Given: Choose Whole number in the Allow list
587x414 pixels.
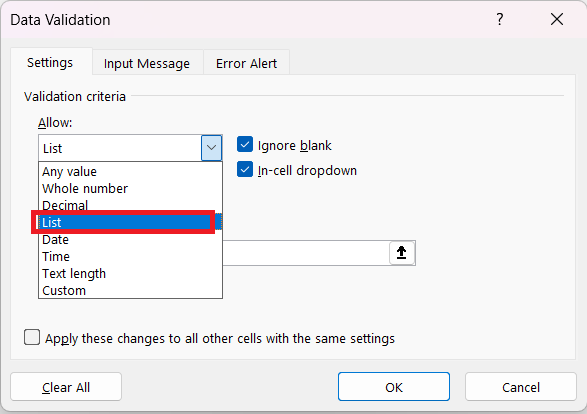Looking at the screenshot, I should (130, 188).
